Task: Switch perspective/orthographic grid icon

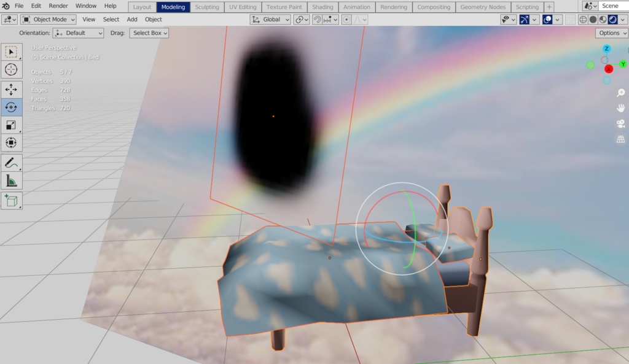Action: coord(620,139)
